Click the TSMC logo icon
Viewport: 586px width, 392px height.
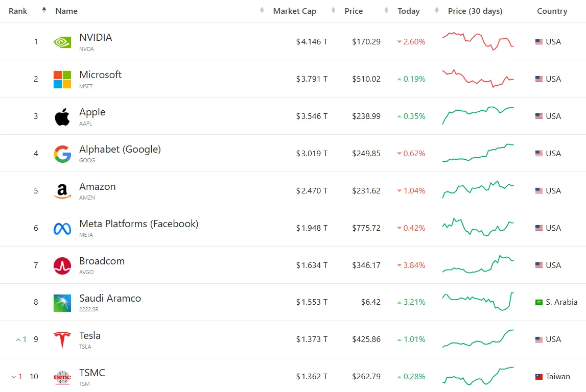62,377
